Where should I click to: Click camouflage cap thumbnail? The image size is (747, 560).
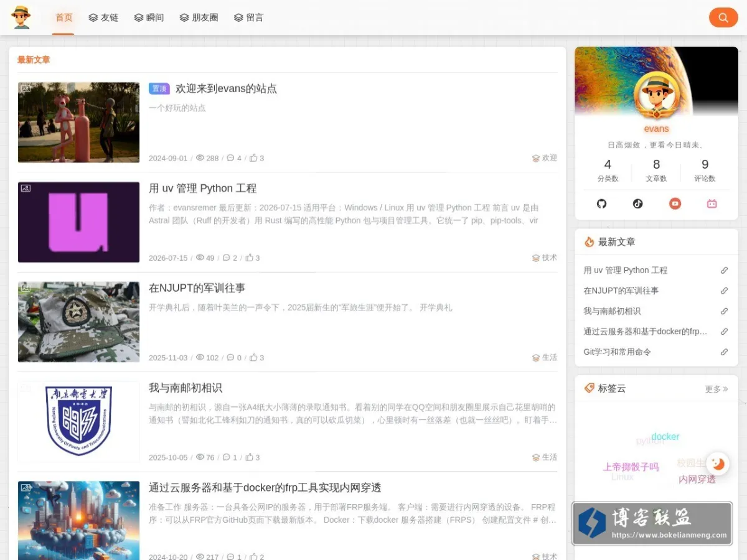point(78,322)
